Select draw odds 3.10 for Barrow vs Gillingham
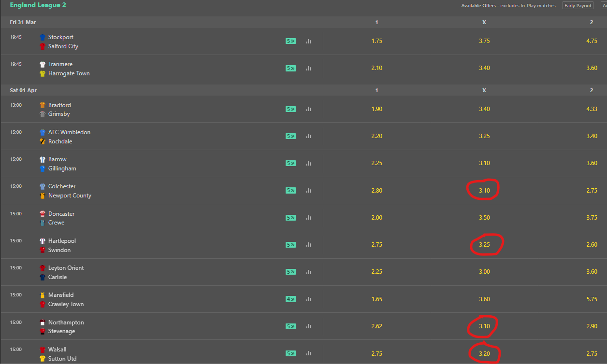This screenshot has width=607, height=364. 484,163
